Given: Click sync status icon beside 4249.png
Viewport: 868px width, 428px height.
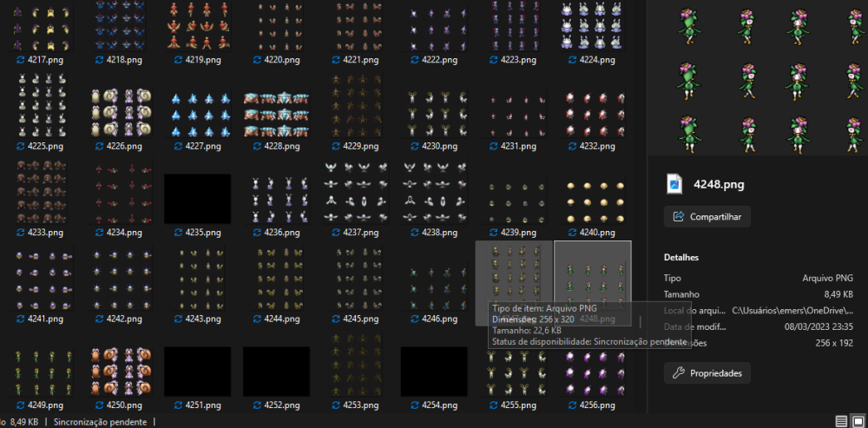Looking at the screenshot, I should pos(21,405).
